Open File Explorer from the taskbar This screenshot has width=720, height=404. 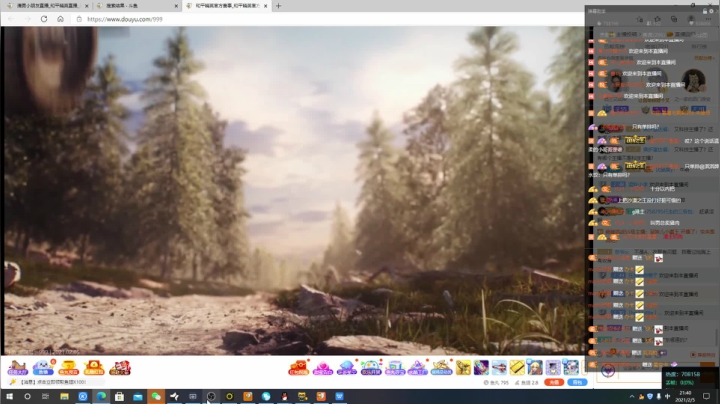(x=64, y=396)
